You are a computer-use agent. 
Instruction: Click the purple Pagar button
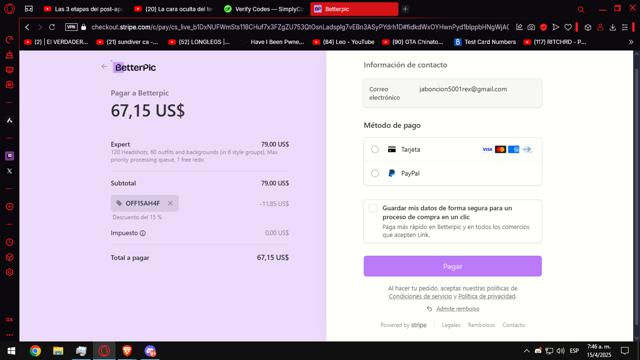(453, 267)
